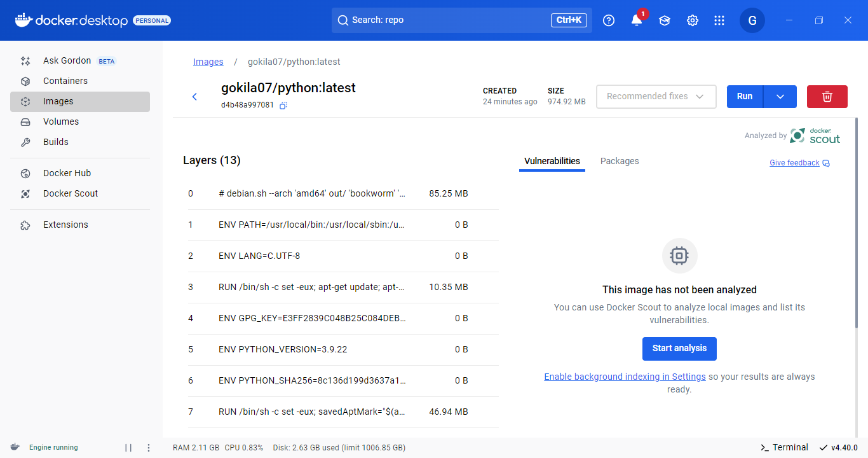The height and width of the screenshot is (458, 868).
Task: Delete the image with trash button
Action: (x=827, y=97)
